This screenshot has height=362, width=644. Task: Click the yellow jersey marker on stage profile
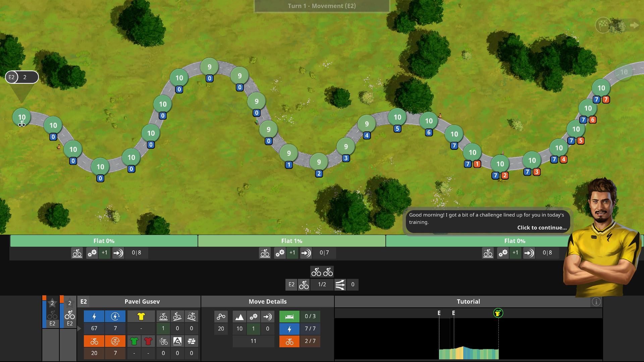pos(498,313)
